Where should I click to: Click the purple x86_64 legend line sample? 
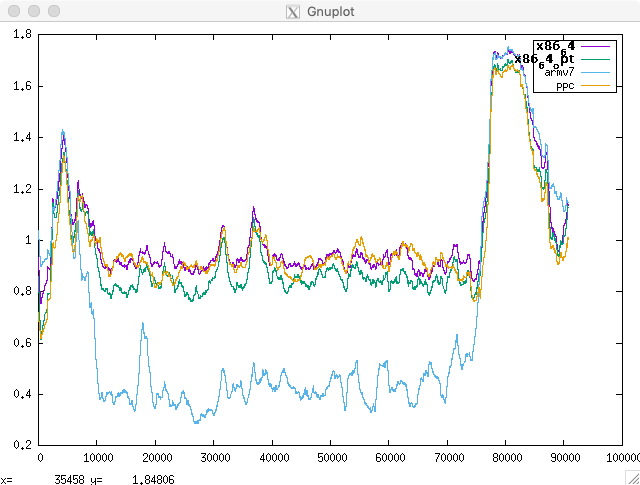(x=595, y=46)
